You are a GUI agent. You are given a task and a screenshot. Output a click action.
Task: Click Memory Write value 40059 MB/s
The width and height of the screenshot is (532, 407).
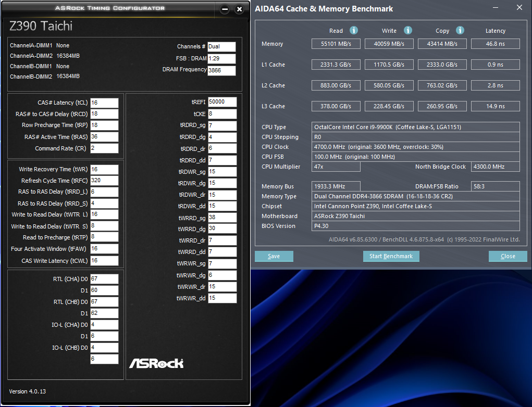[389, 44]
